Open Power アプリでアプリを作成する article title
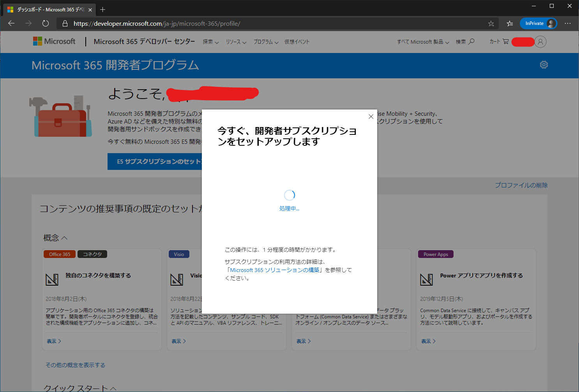This screenshot has width=579, height=392. tap(482, 275)
